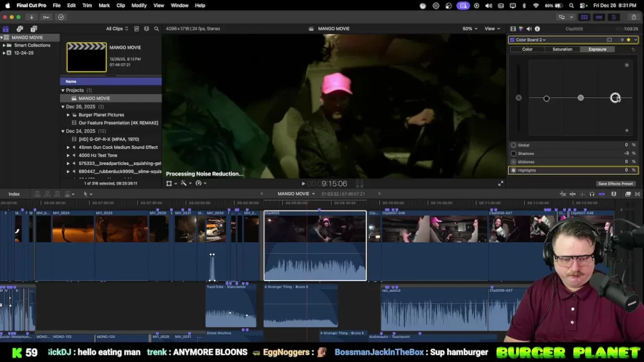644x362 pixels.
Task: Open the Keyword Editor key icon
Action: [46, 17]
